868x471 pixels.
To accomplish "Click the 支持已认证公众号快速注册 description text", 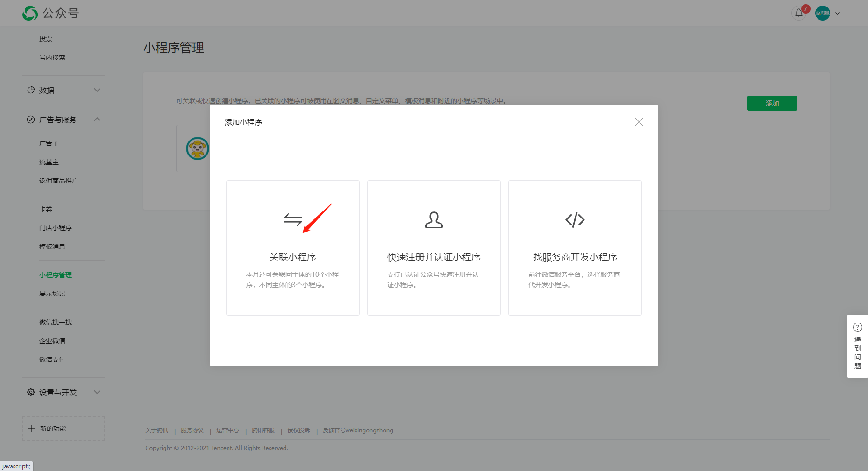I will coord(433,280).
